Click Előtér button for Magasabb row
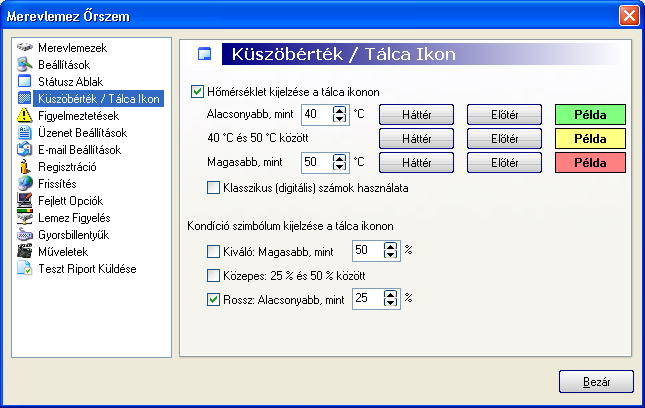This screenshot has width=645, height=408. click(504, 162)
